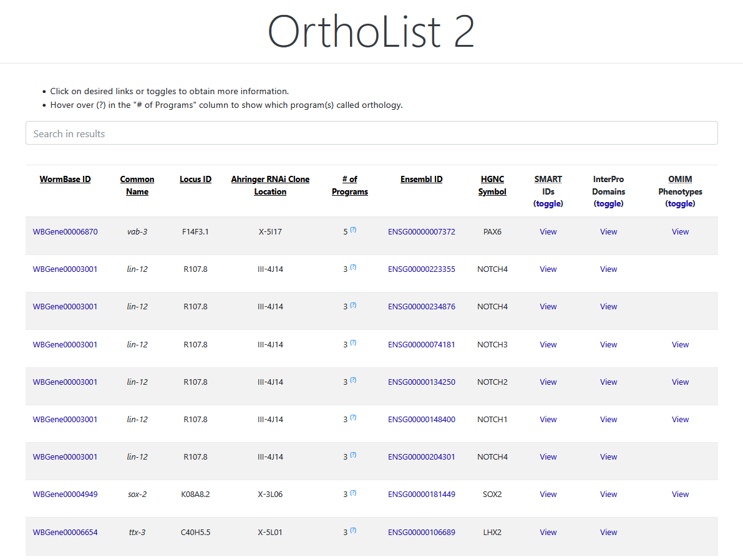
Task: Expand OMIM Phenotypes View for the NOTCH1 row
Action: pos(680,420)
